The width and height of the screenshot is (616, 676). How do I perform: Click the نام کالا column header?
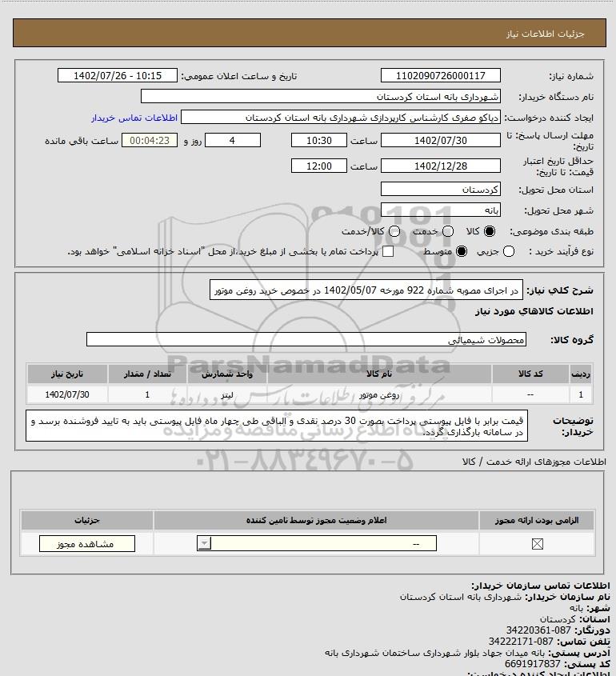[x=379, y=374]
